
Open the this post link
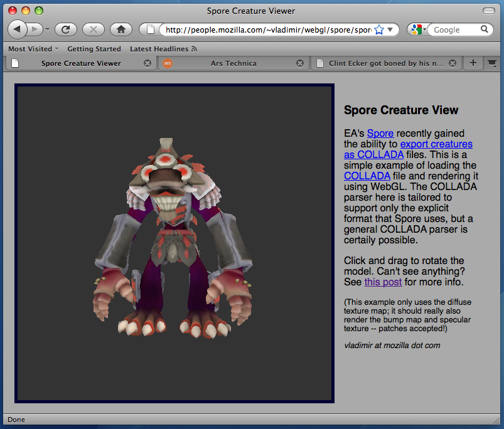click(x=383, y=282)
